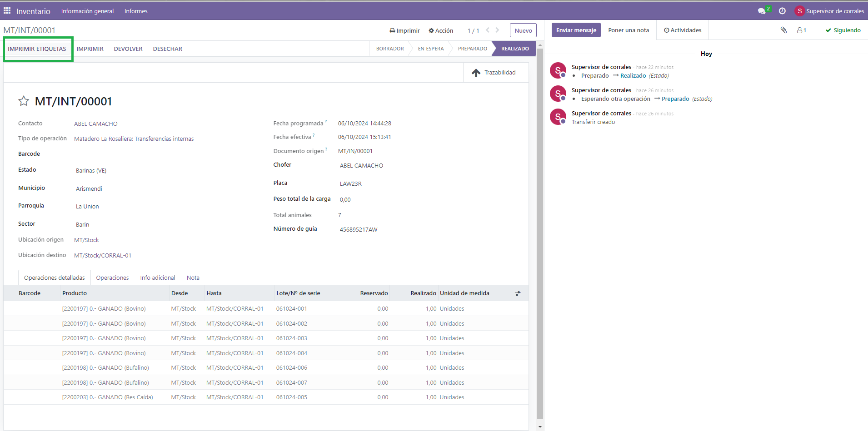868x431 pixels.
Task: Select row with lot 061024-006
Action: click(266, 367)
